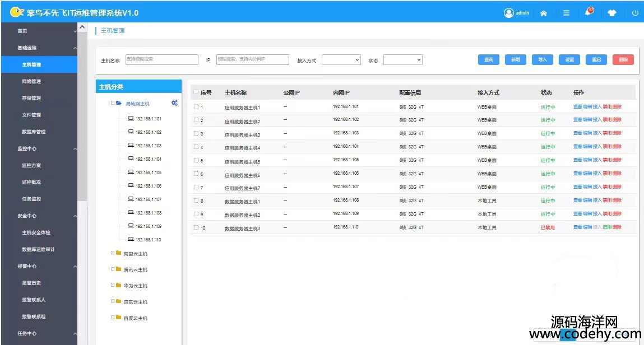Viewport: 644px width, 345px height.
Task: Click laptop icon for 192.168.1.101 in tree
Action: pyautogui.click(x=131, y=118)
